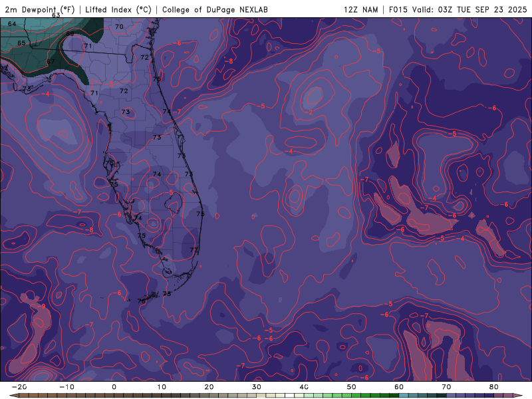This screenshot has width=532, height=399.
Task: Select the -9 lifted index contour label
Action: pos(41,306)
